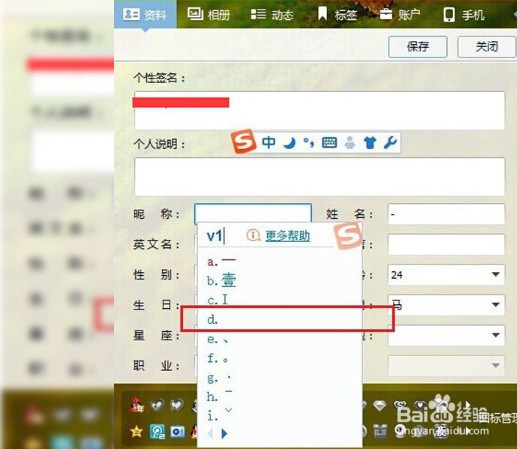This screenshot has height=449, width=517.
Task: Select candidate e. 、
Action: (x=218, y=339)
